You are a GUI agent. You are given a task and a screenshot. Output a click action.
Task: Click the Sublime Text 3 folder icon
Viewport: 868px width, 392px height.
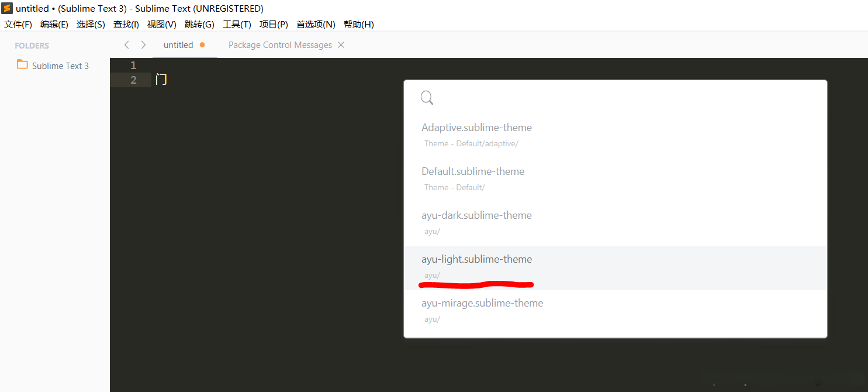[x=22, y=64]
